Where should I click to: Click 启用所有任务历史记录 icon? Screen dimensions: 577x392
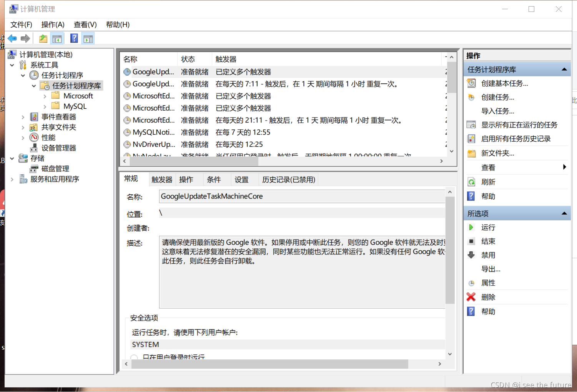(471, 139)
